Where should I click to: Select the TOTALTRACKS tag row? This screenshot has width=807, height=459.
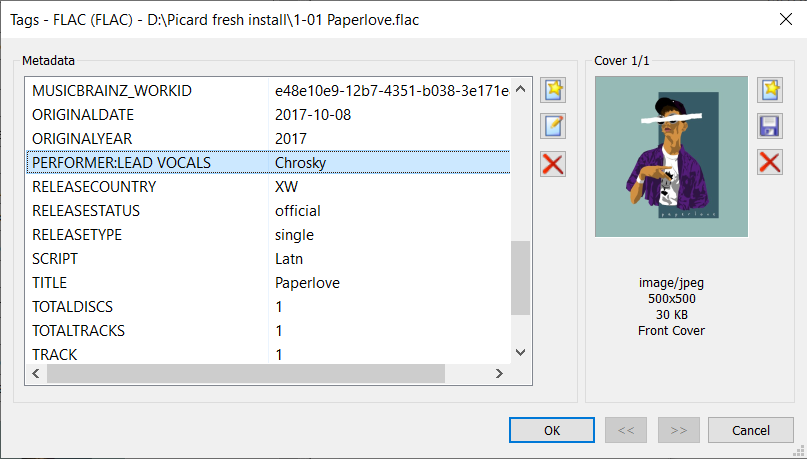[x=268, y=330]
